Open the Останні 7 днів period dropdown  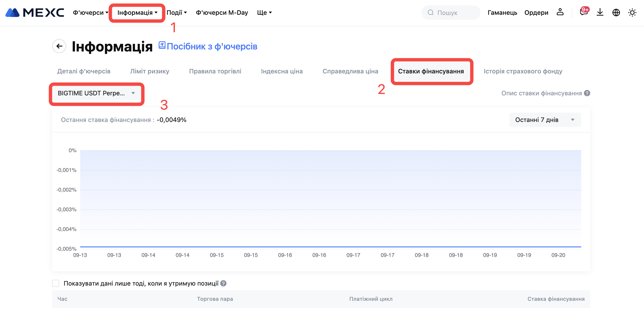coord(545,120)
